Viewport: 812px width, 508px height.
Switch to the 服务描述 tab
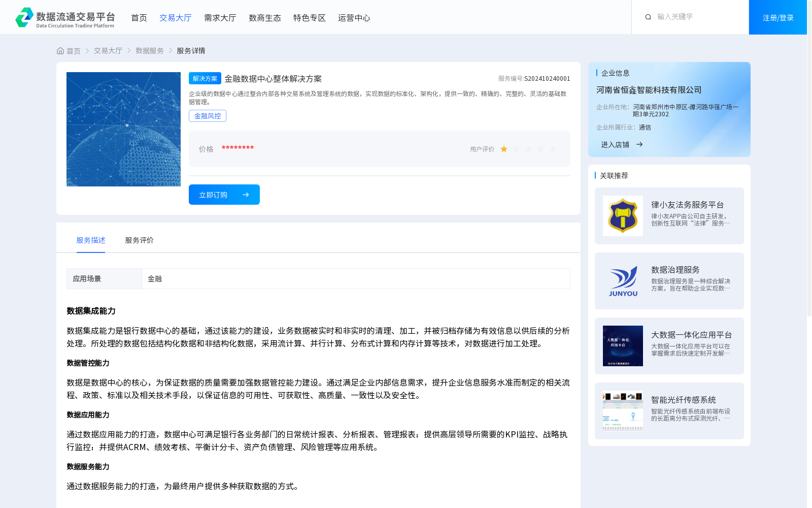(x=91, y=240)
